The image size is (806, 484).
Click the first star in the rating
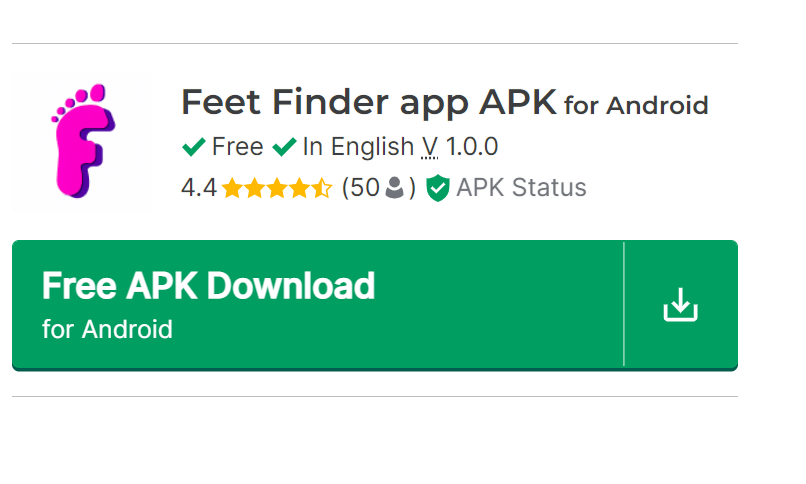coord(232,188)
